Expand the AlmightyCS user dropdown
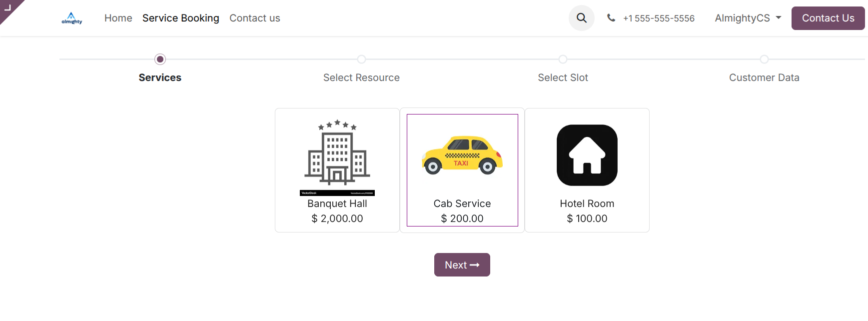Viewport: 868px width, 321px height. (748, 18)
